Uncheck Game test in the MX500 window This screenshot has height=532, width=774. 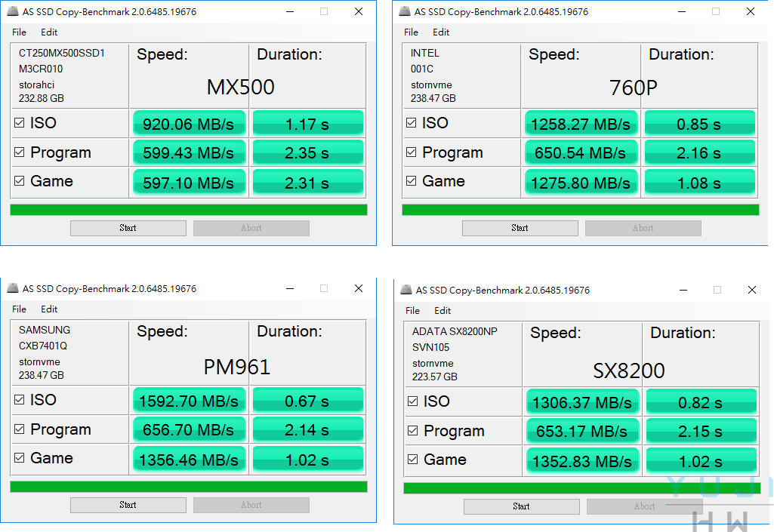click(x=19, y=181)
